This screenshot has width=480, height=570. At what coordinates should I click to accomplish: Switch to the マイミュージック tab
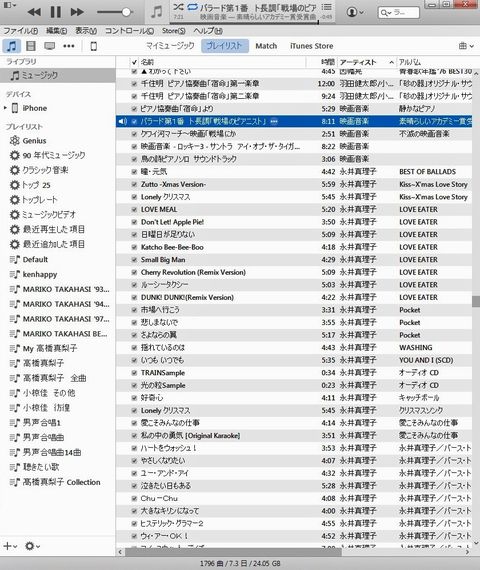[170, 46]
